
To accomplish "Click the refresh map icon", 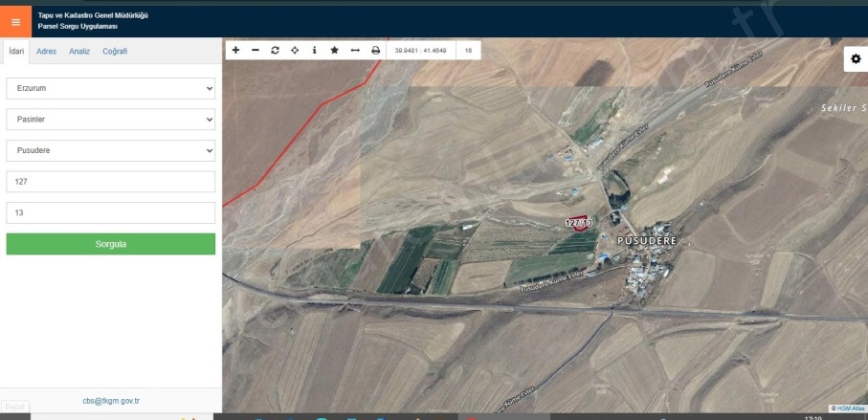I will point(275,50).
